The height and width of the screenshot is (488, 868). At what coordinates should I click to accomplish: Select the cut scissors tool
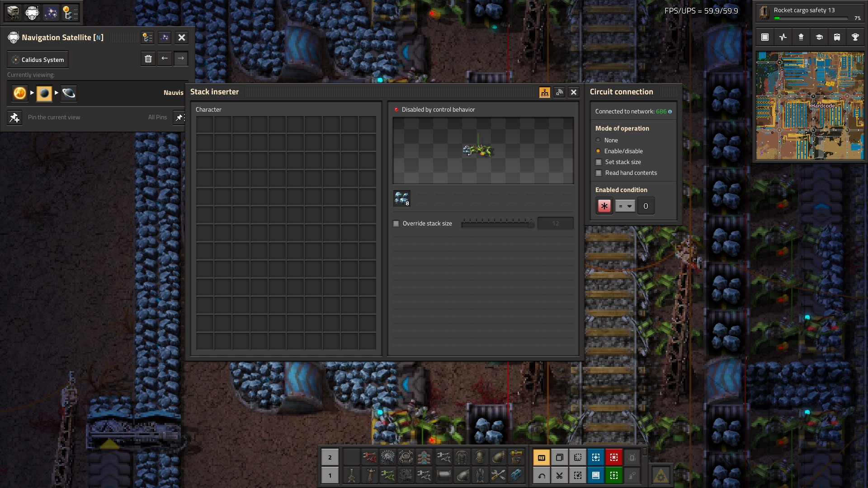(x=560, y=475)
